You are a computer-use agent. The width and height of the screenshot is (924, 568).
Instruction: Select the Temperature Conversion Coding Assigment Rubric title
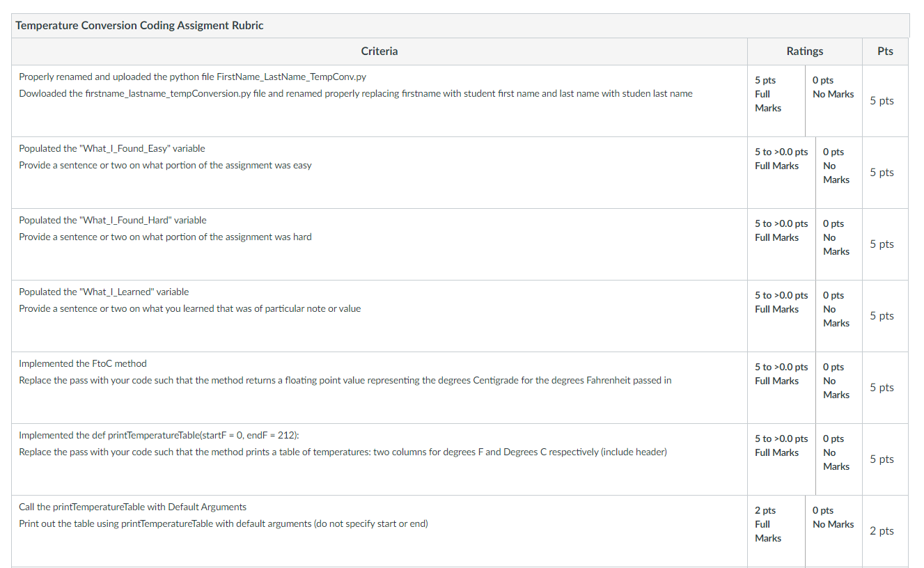[139, 26]
